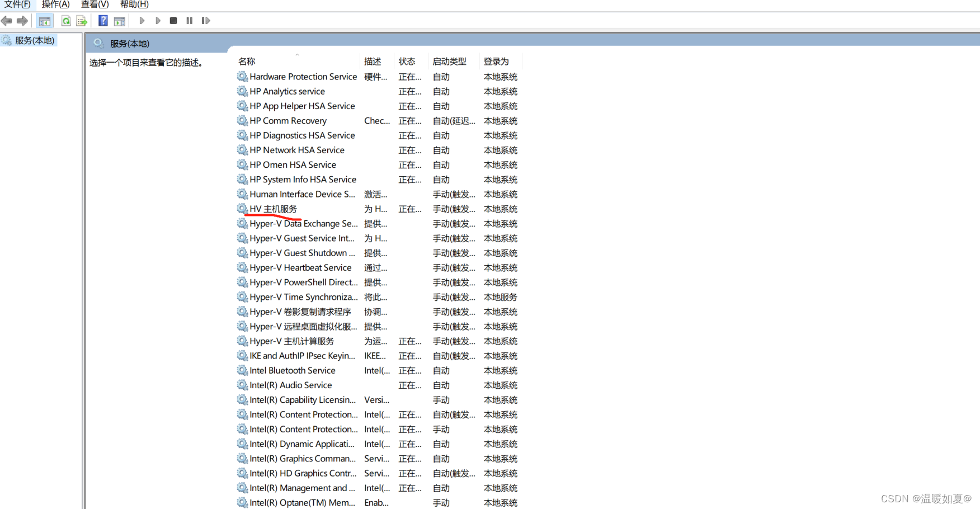Screen dimensions: 980x509
Task: Click 正在... status of Hyper-V 主机计算服务
Action: tap(410, 341)
